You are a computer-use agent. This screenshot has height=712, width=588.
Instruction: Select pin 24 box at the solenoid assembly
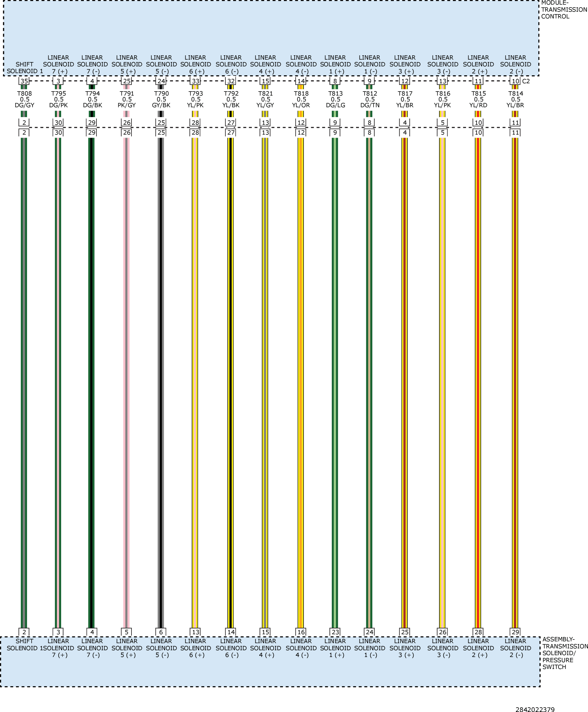click(x=370, y=632)
